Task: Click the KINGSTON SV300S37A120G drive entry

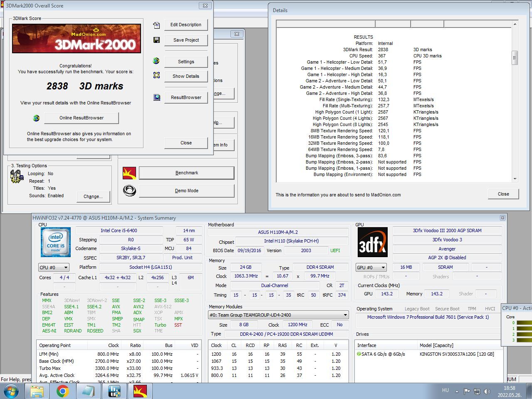Action: [457, 354]
